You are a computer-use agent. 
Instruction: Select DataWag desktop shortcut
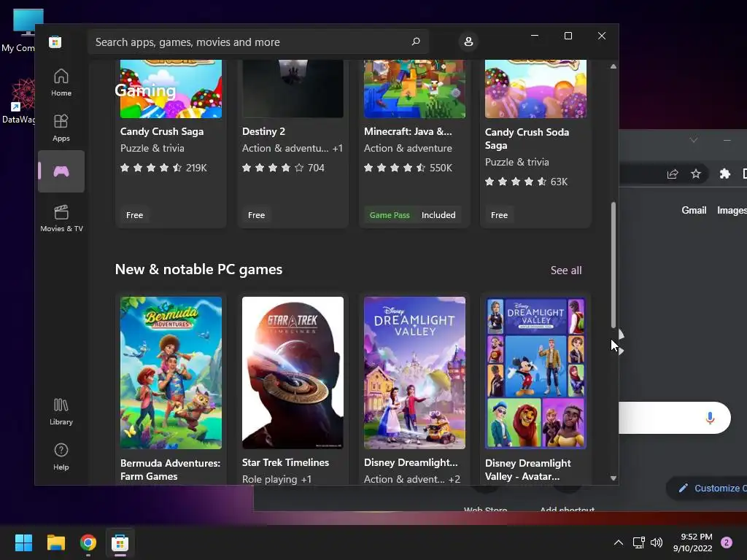click(x=20, y=101)
